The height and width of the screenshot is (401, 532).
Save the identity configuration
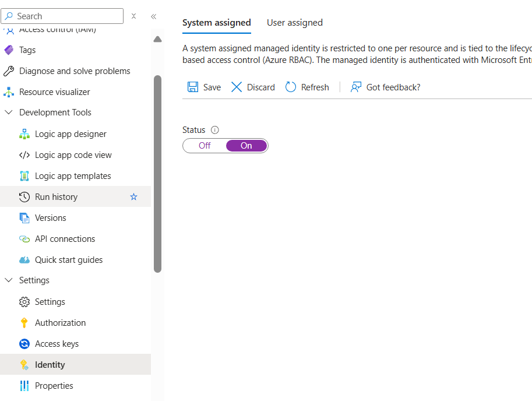coord(203,87)
